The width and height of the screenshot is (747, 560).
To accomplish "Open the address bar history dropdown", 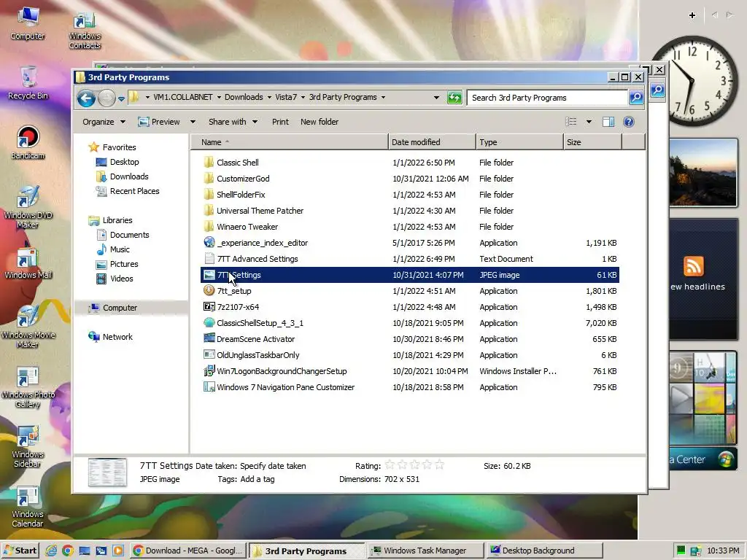I will click(436, 98).
